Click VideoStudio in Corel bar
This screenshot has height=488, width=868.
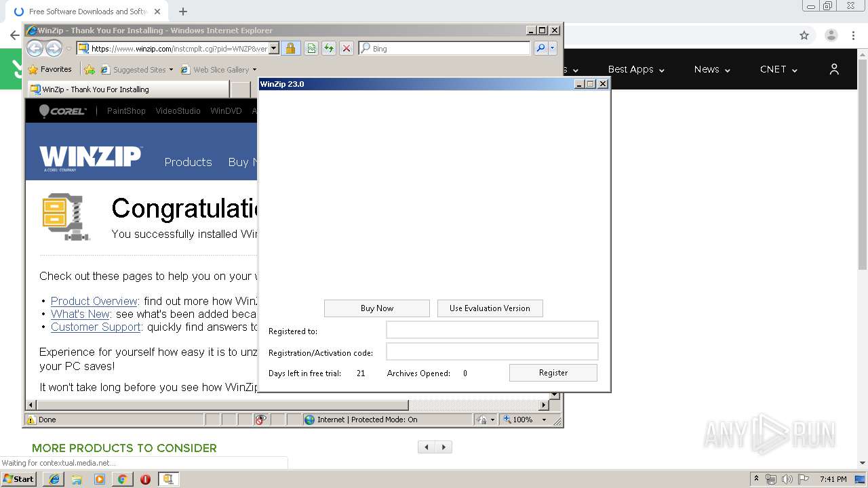point(178,111)
